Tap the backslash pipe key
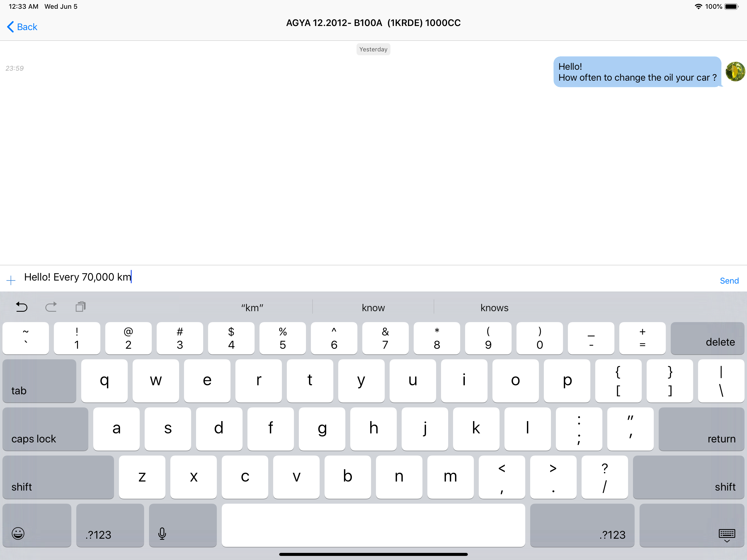The image size is (747, 560). [x=721, y=381]
